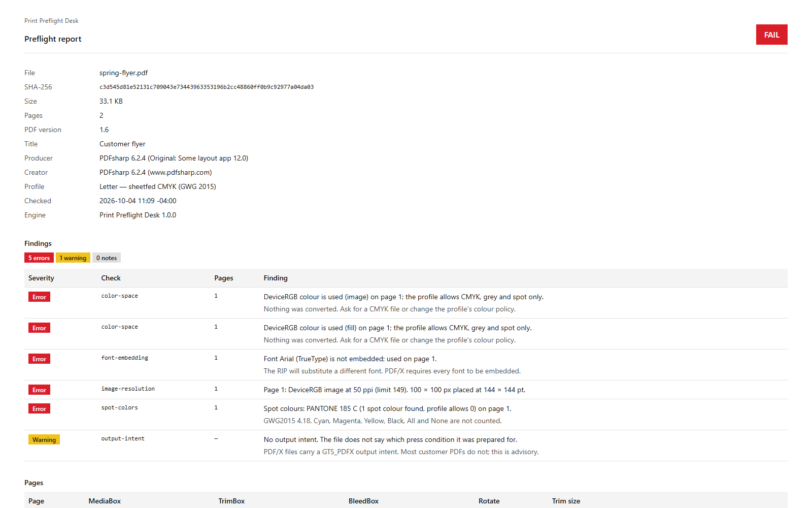Click the TrimBox column header
This screenshot has height=508, width=812.
[x=231, y=501]
